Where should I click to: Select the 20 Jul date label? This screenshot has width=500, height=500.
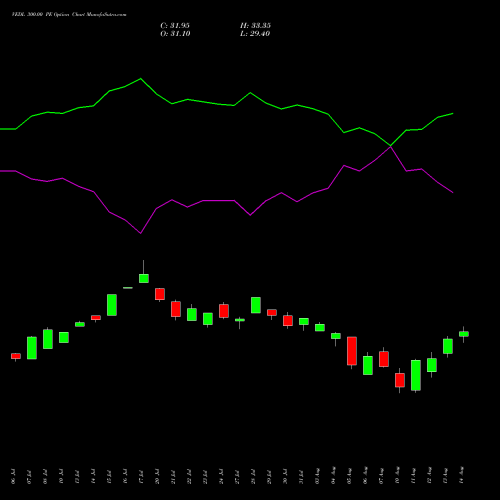(157, 476)
